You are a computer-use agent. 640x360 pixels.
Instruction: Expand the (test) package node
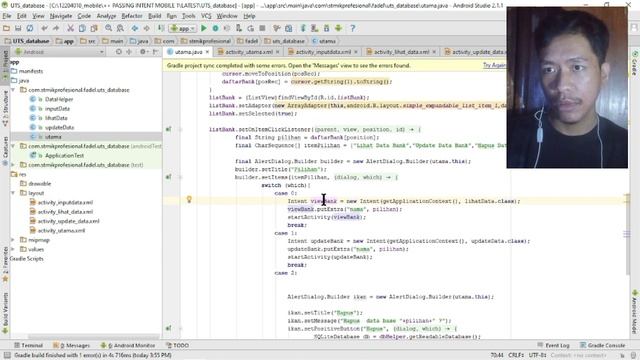click(13, 165)
